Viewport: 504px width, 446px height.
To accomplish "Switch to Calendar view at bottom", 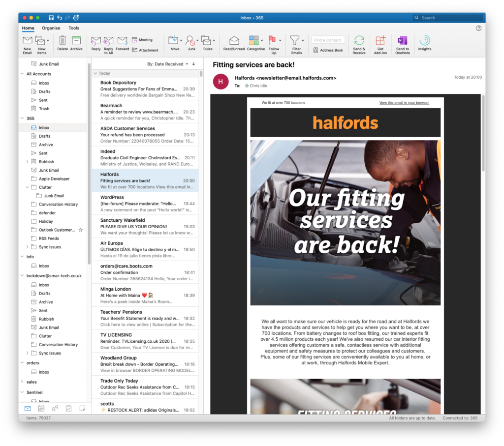I will [x=41, y=409].
